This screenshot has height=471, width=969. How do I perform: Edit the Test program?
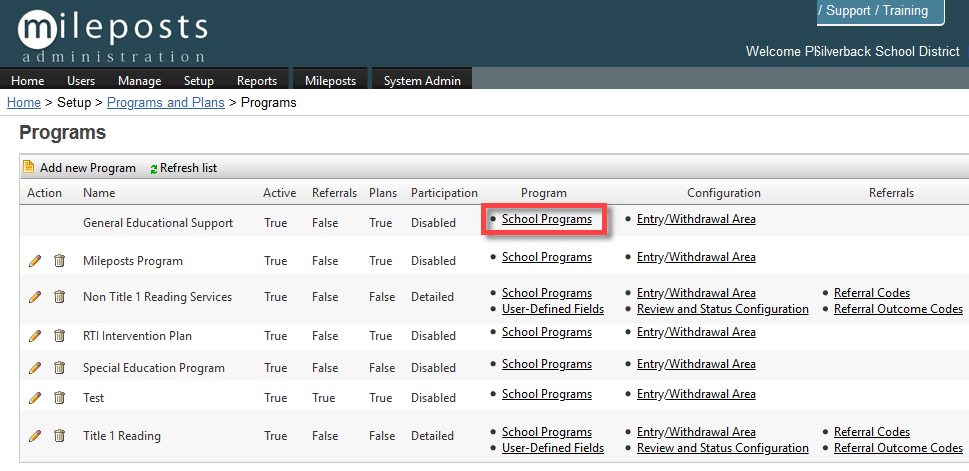35,397
